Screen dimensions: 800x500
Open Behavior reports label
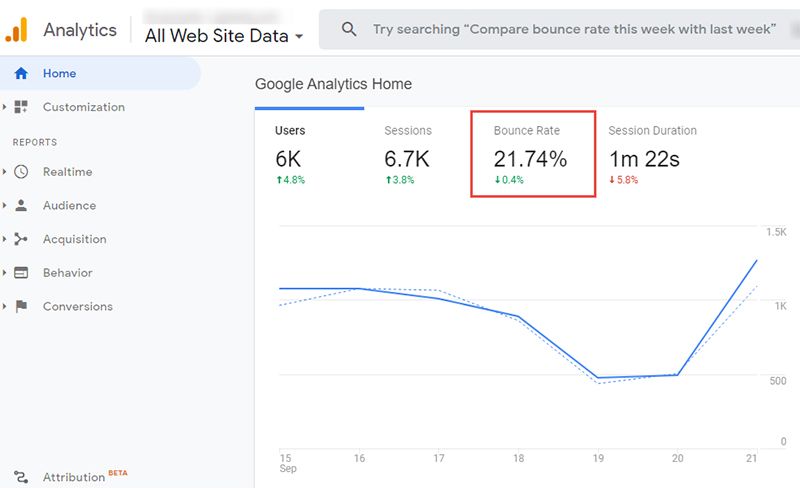pos(67,273)
